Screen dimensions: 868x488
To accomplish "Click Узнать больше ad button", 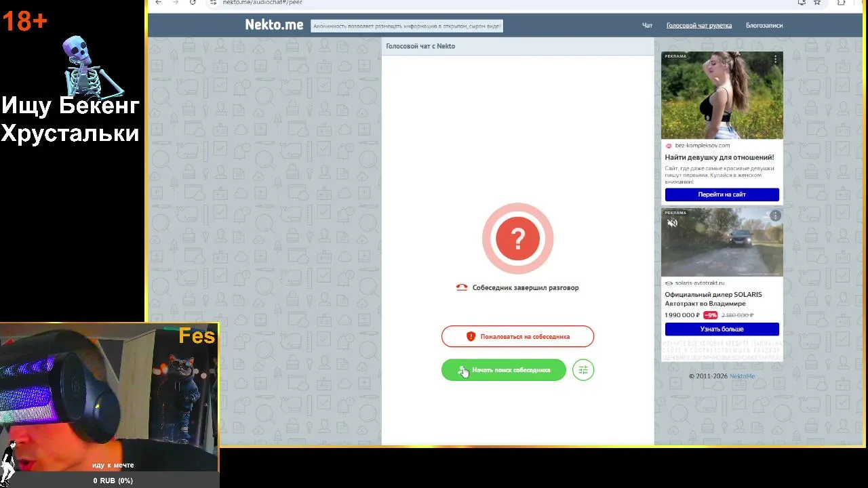I will [x=722, y=329].
